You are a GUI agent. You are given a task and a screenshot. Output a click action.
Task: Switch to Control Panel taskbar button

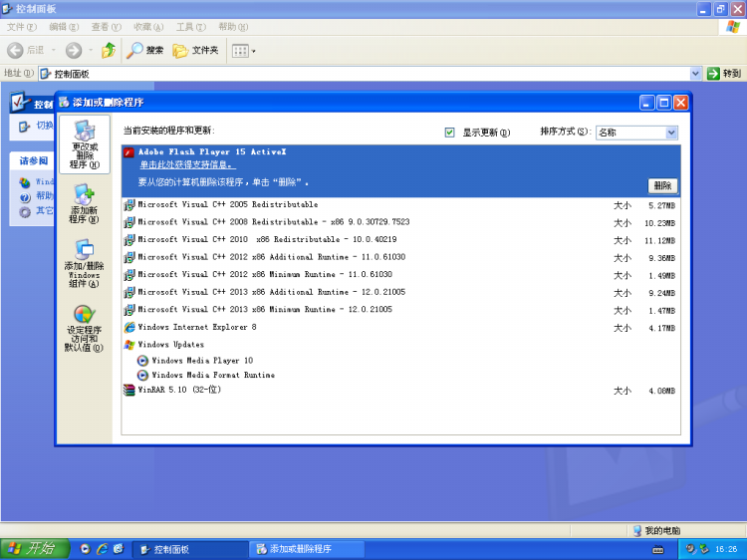click(190, 549)
